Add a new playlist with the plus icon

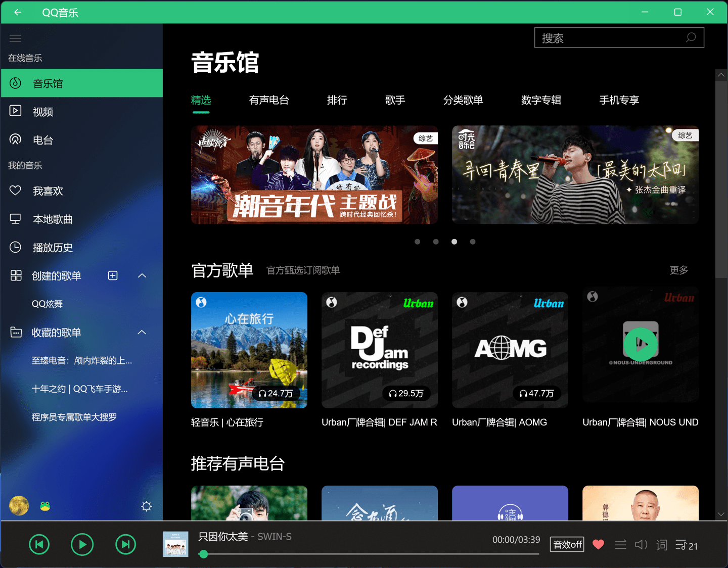(x=113, y=275)
